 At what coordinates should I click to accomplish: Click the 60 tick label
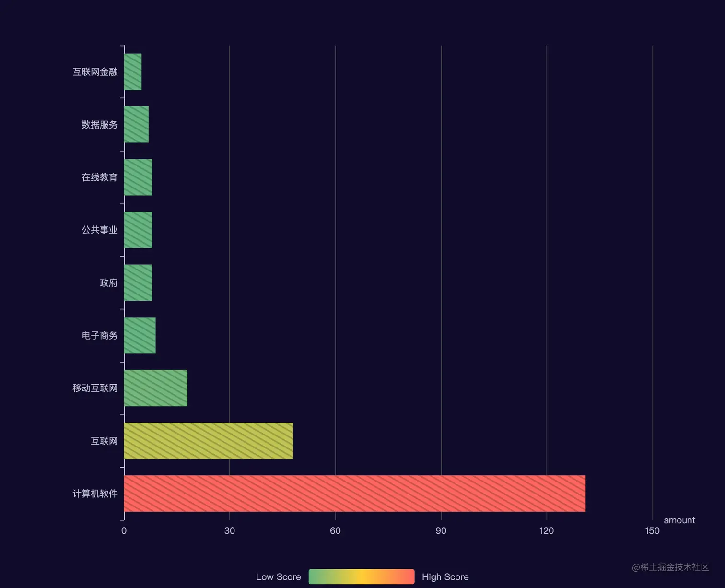(335, 530)
